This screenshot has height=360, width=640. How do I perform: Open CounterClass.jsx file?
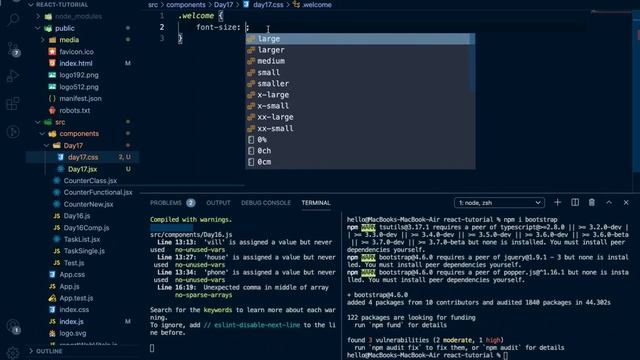[90, 180]
